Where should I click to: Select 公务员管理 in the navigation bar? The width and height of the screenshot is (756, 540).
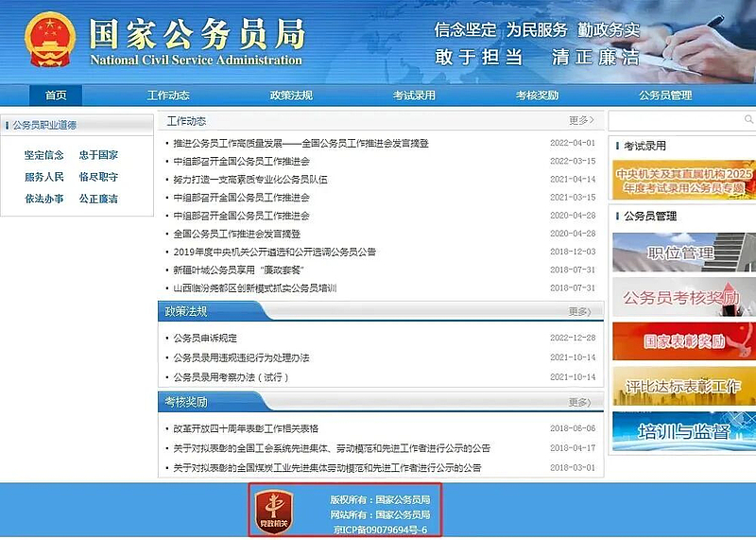(665, 96)
